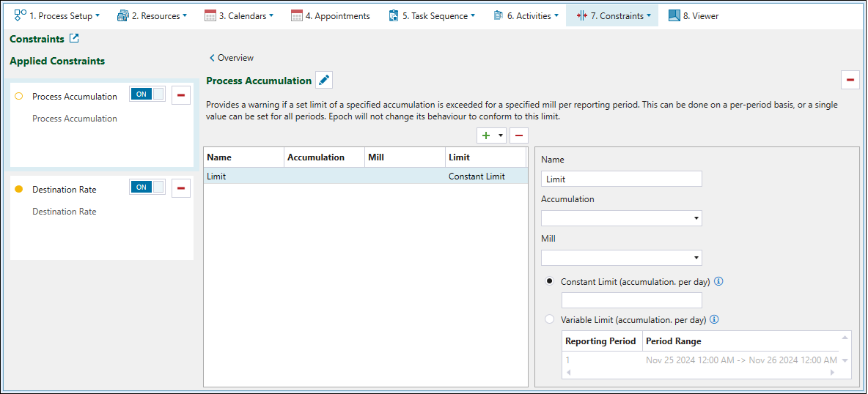Select the Constant Limit radio button
The height and width of the screenshot is (394, 868).
pos(550,281)
